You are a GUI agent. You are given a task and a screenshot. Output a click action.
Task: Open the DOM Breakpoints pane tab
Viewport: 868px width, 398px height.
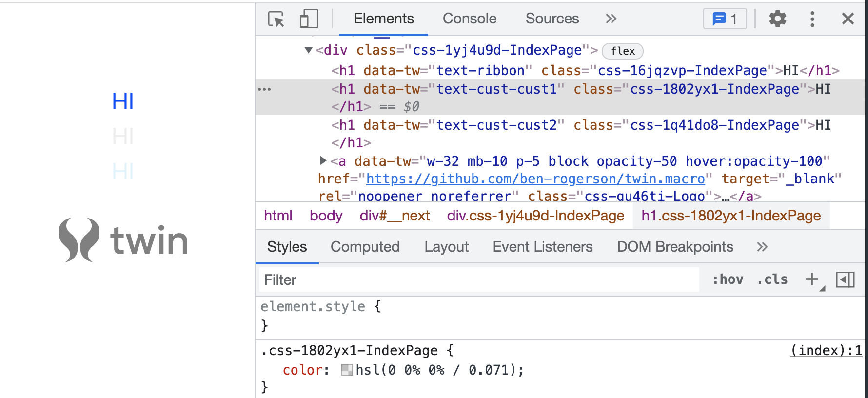point(675,247)
